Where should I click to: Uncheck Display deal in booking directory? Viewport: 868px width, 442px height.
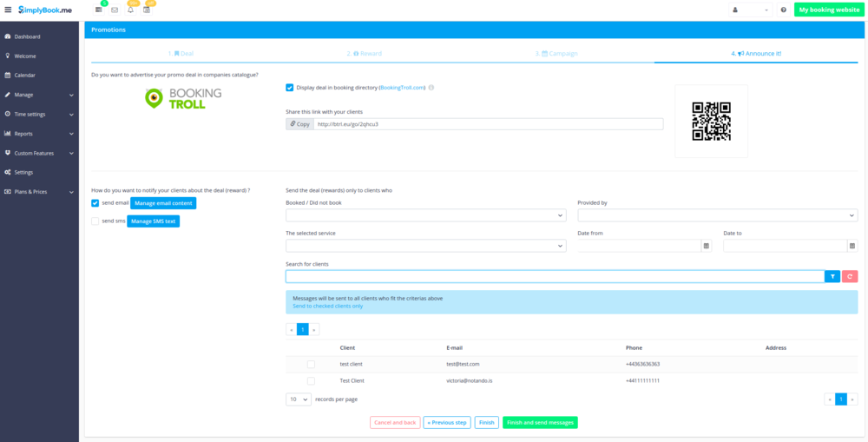tap(289, 88)
